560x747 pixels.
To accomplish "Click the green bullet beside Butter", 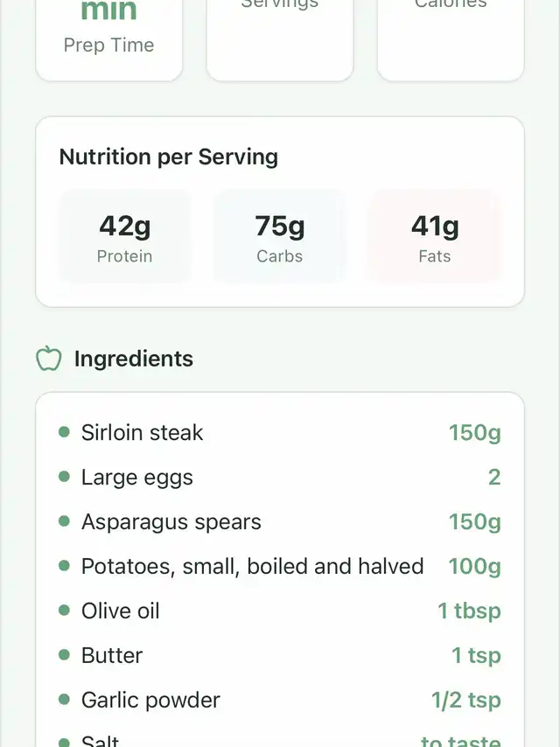I will coord(64,655).
